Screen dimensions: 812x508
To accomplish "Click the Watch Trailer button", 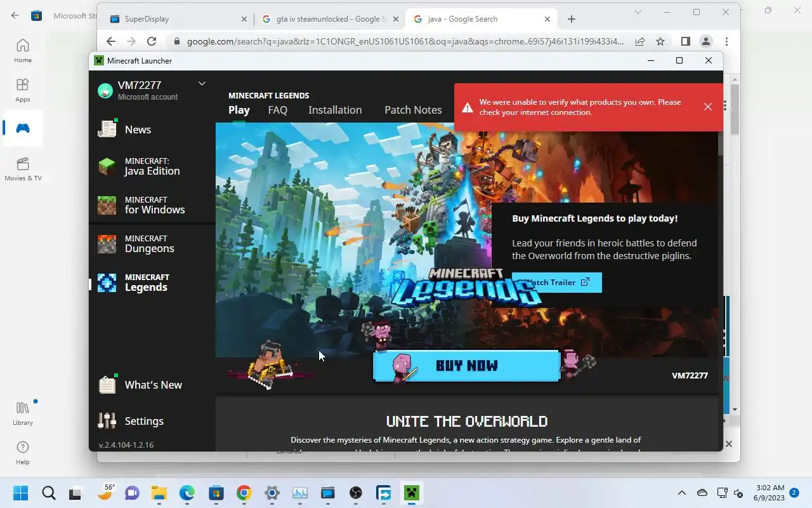I will point(557,282).
